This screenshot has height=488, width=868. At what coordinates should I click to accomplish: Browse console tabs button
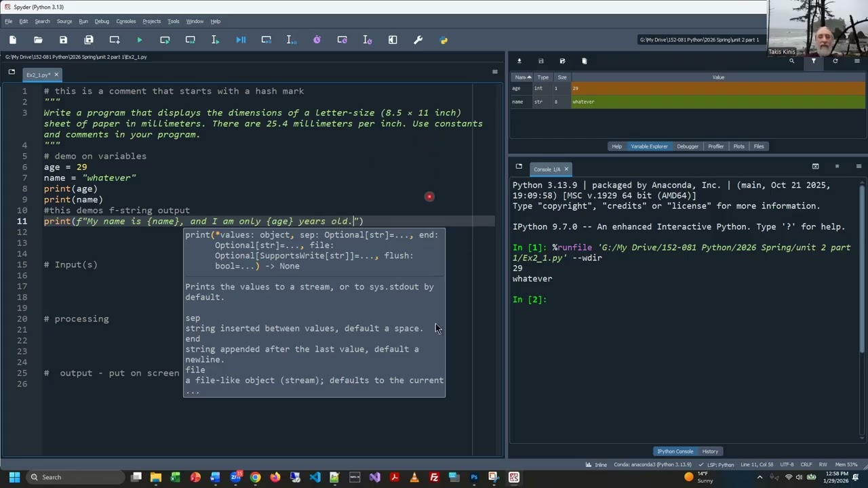click(x=519, y=167)
